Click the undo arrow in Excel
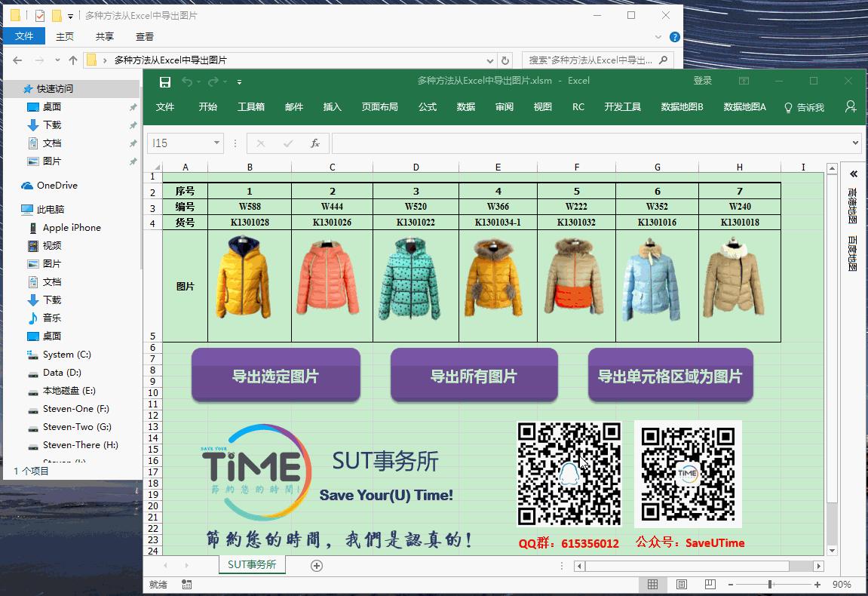The width and height of the screenshot is (868, 596). pyautogui.click(x=187, y=82)
